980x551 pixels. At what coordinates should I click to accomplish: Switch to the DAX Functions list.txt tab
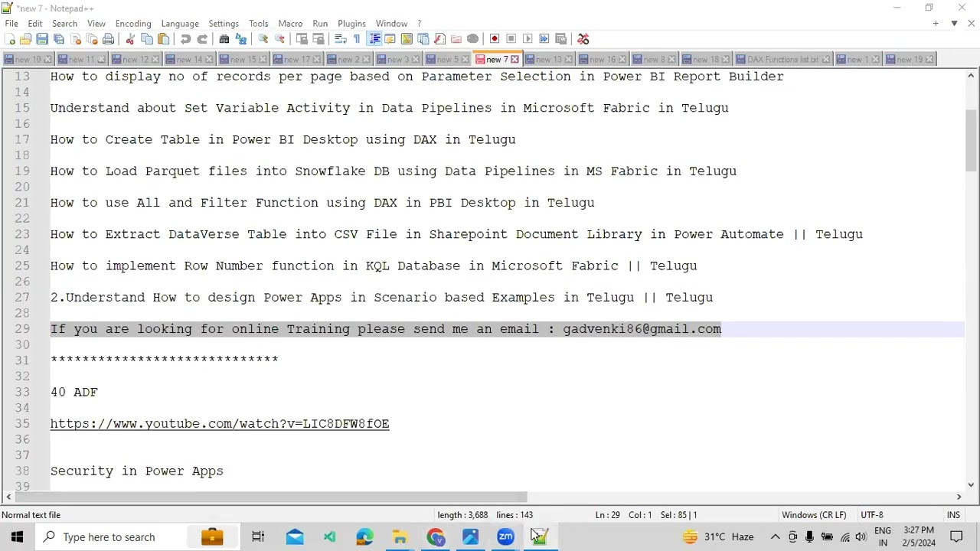(782, 59)
